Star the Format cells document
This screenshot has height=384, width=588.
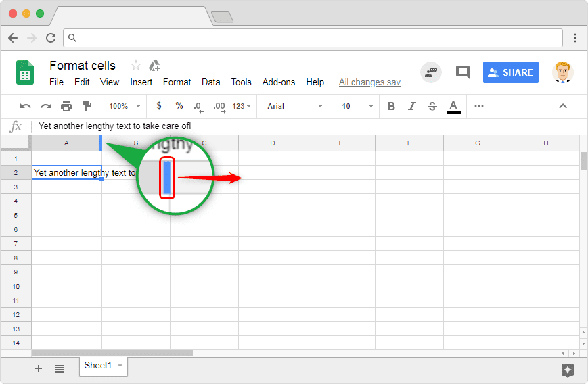click(136, 66)
